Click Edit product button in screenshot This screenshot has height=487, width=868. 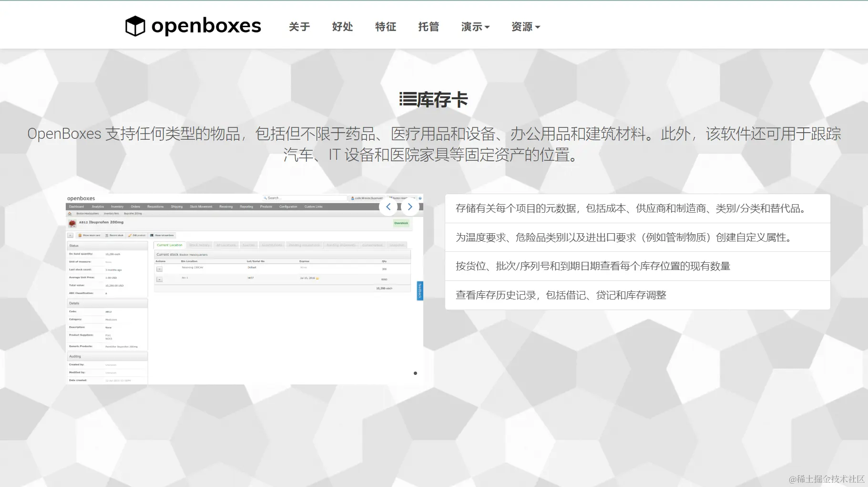pyautogui.click(x=137, y=235)
